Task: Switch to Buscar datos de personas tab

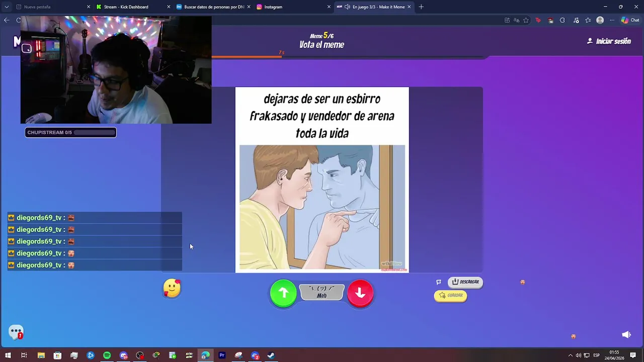Action: point(214,7)
